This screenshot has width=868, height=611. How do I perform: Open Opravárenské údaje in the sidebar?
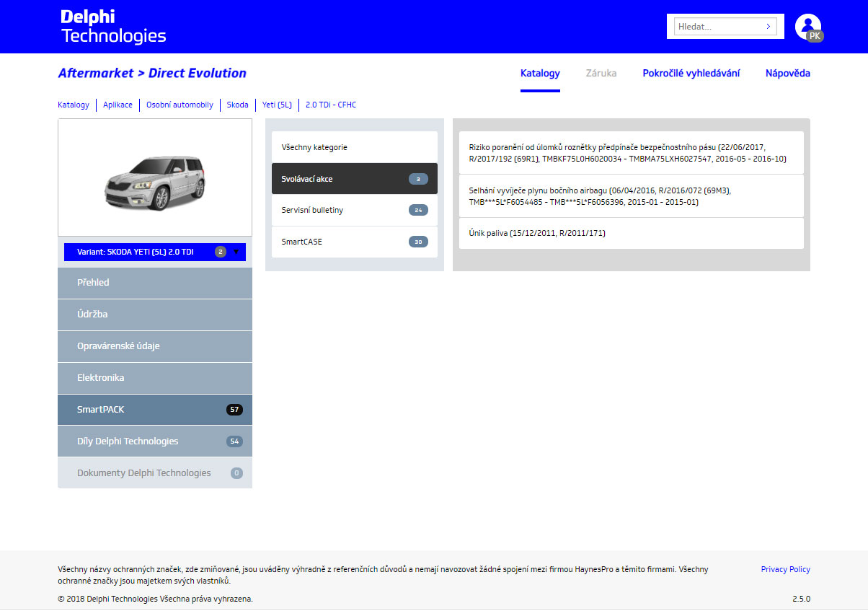(155, 346)
